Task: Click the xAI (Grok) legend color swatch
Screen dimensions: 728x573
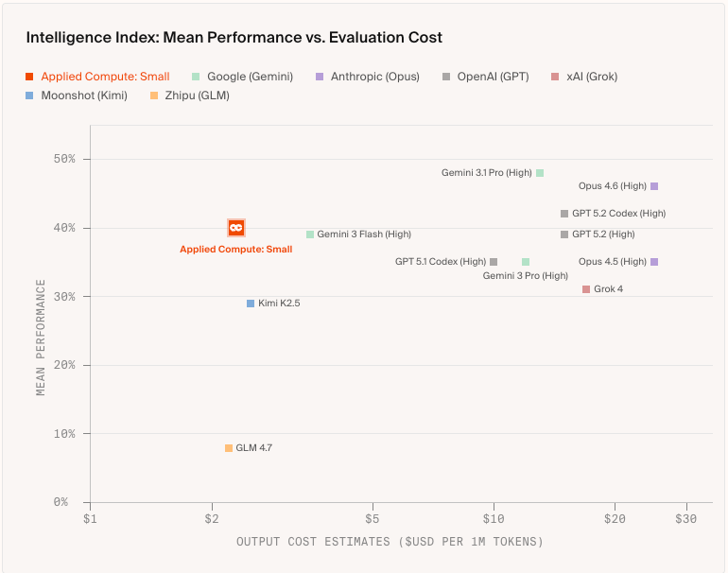Action: click(556, 77)
